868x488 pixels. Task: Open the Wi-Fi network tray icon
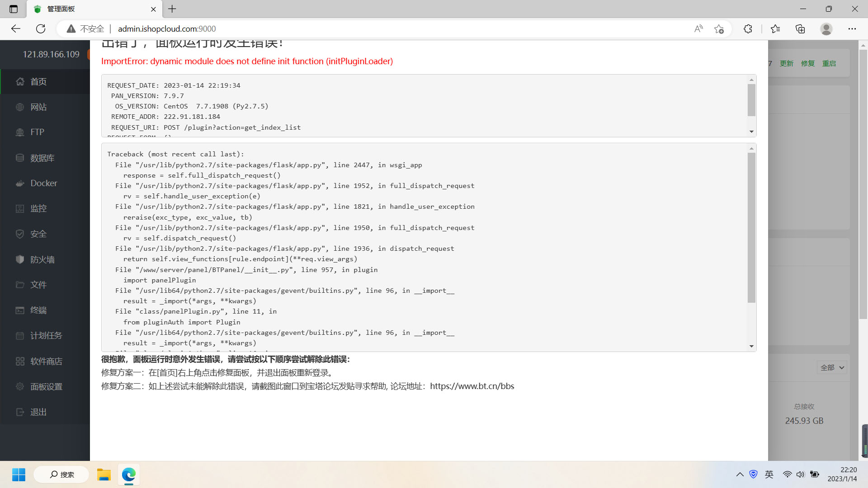[x=787, y=474]
